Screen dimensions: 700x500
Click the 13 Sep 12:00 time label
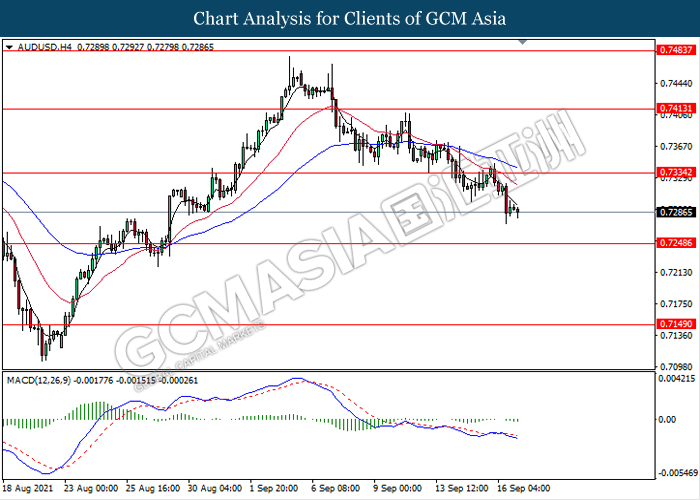[x=462, y=488]
